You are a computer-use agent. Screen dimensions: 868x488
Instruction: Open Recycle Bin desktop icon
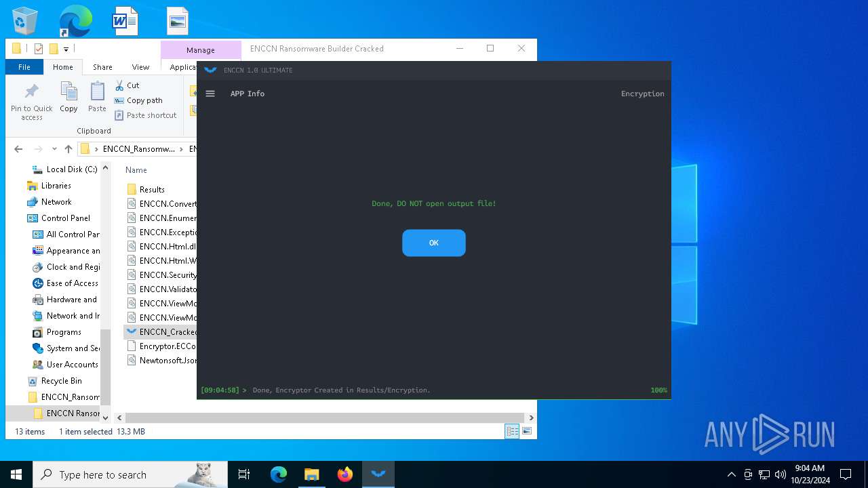tap(25, 21)
